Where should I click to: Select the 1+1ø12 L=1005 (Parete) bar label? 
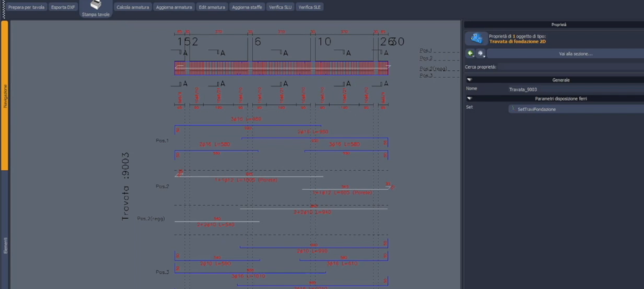click(x=246, y=180)
